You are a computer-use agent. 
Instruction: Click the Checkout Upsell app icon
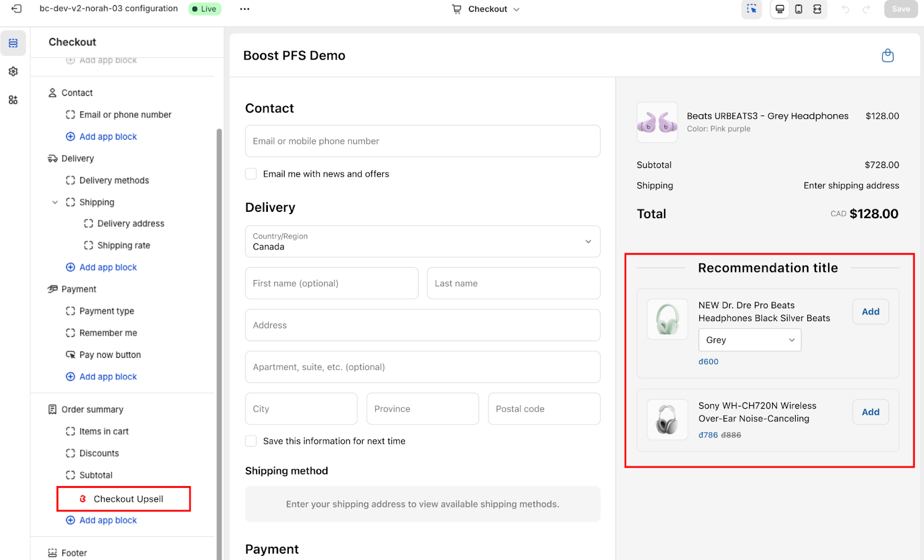pyautogui.click(x=83, y=499)
